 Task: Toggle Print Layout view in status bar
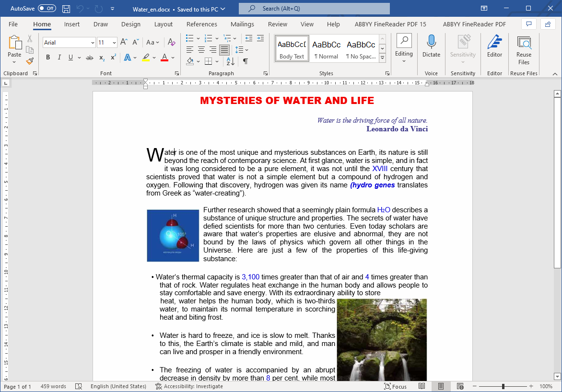(441, 386)
